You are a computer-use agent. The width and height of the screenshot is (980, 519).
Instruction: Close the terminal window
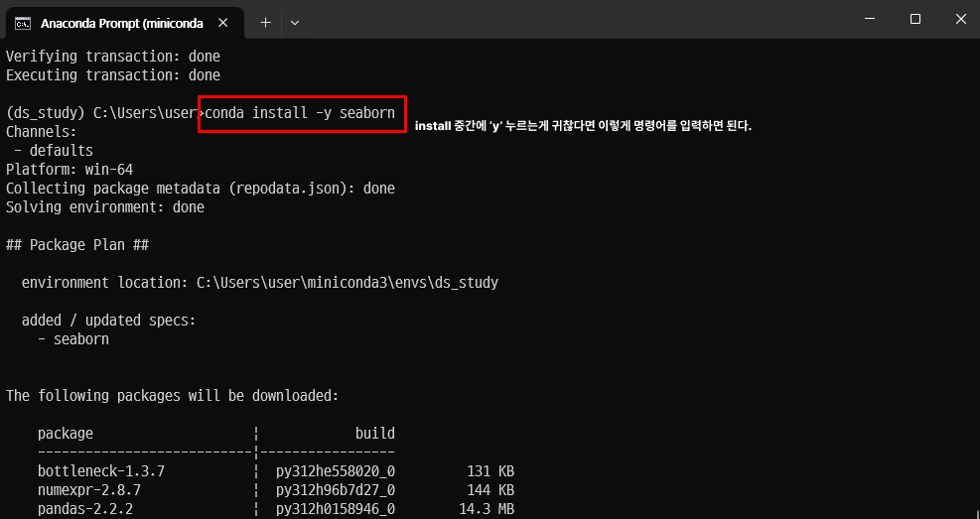click(960, 20)
